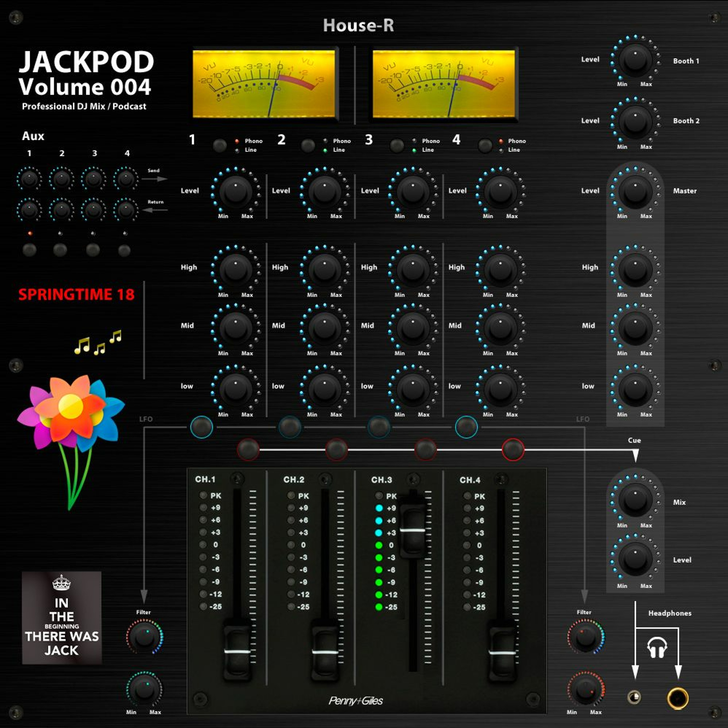728x728 pixels.
Task: Click the CH.1 fader handle
Action: [x=237, y=651]
